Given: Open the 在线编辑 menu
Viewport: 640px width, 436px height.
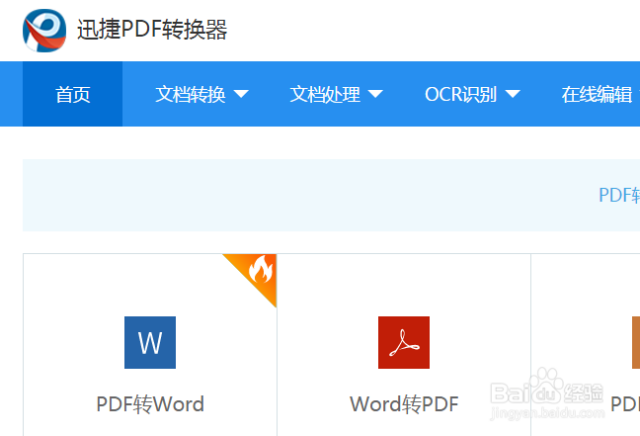Looking at the screenshot, I should (x=597, y=94).
